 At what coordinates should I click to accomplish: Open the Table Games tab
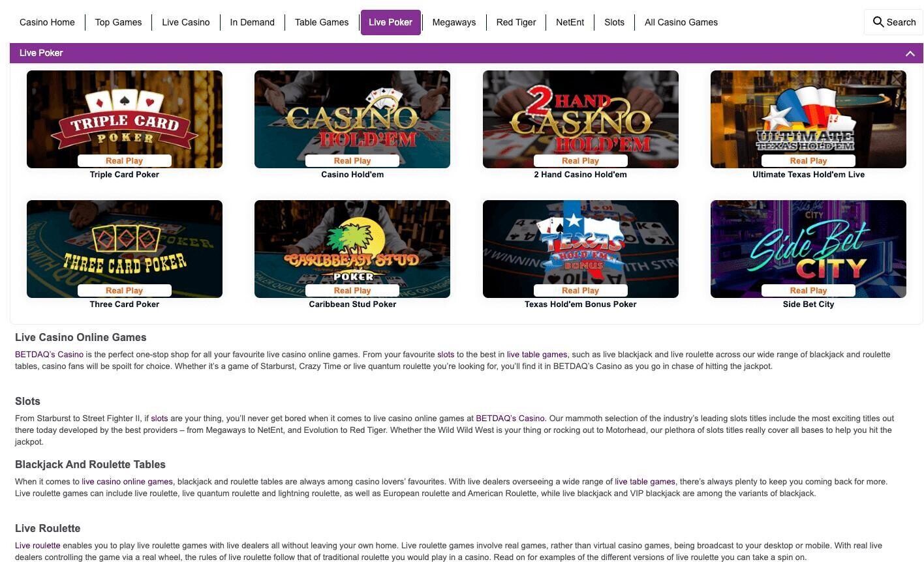point(322,22)
